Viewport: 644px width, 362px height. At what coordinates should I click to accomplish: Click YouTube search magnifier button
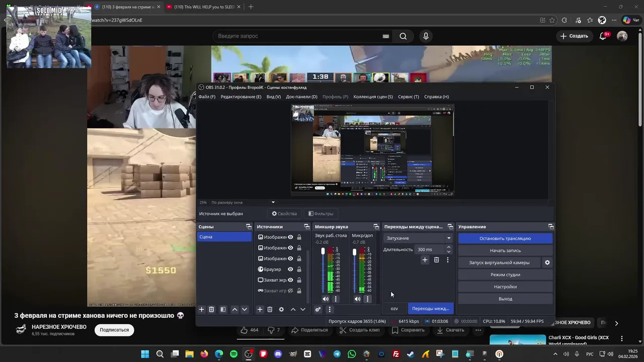pos(403,36)
